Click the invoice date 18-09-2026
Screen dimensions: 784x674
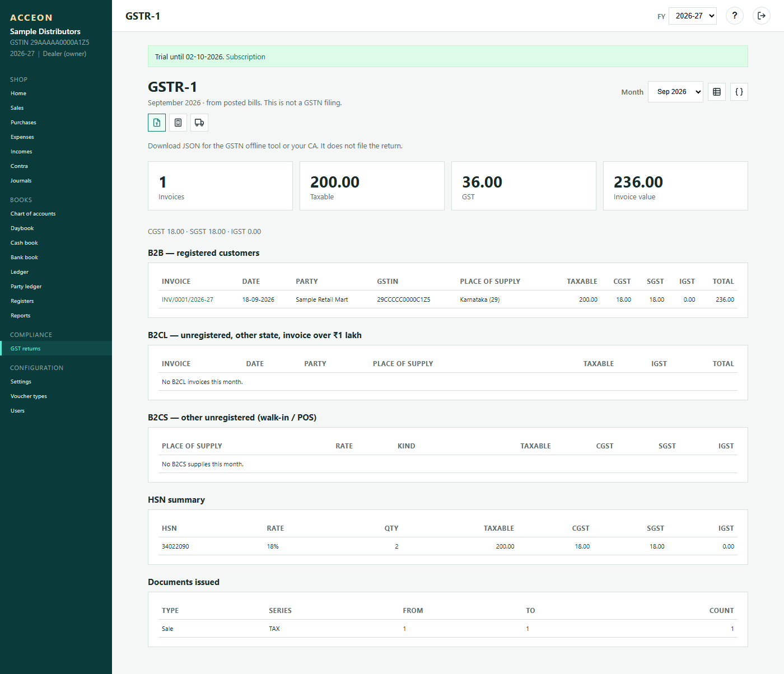[x=258, y=299]
